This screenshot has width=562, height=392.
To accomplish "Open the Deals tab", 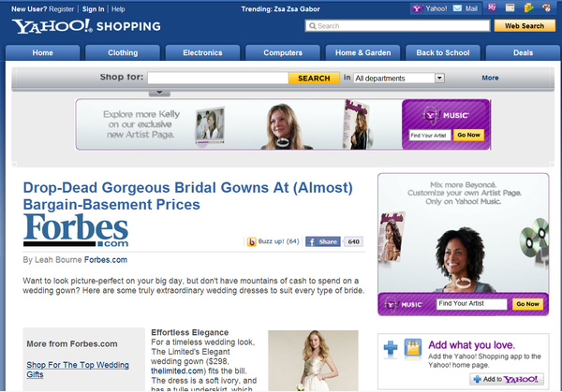I will click(x=523, y=53).
